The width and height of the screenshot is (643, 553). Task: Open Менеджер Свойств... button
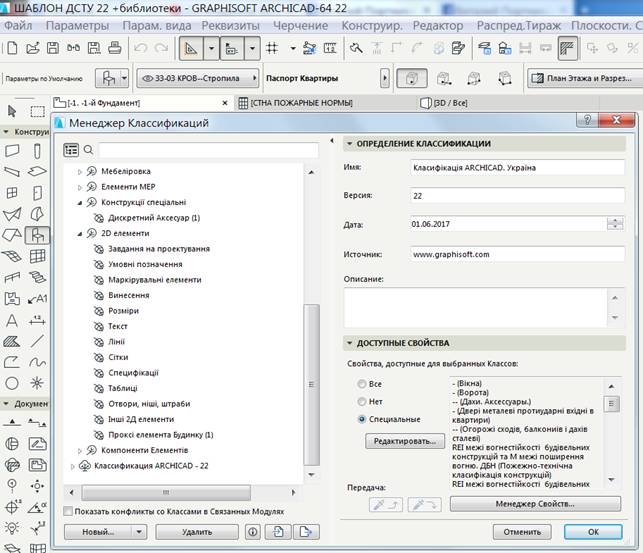(x=535, y=504)
